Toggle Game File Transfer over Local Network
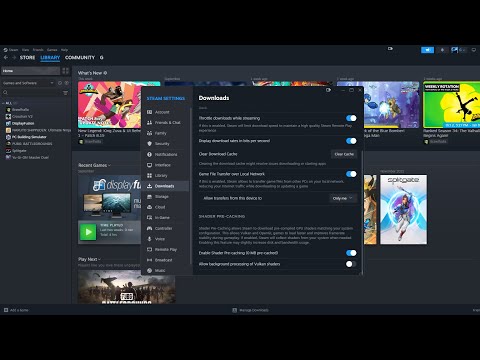 point(351,174)
